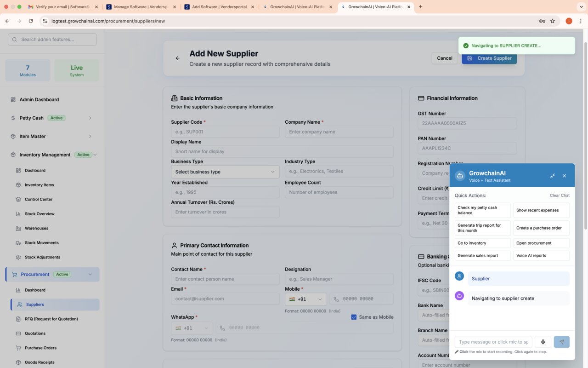Open the Select business type dropdown

(225, 172)
